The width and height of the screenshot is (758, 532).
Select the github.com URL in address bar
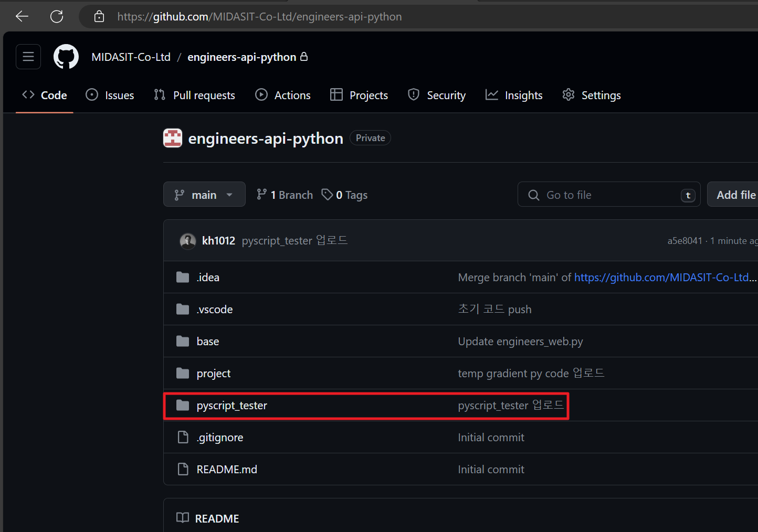click(x=259, y=17)
